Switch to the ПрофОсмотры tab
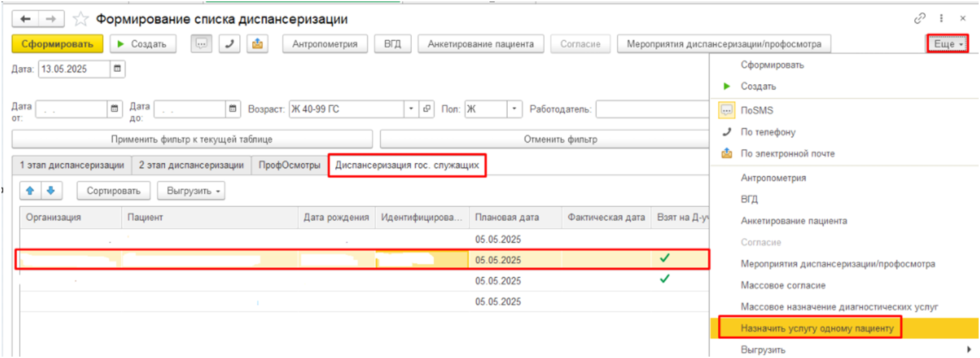980x358 pixels. pos(289,166)
